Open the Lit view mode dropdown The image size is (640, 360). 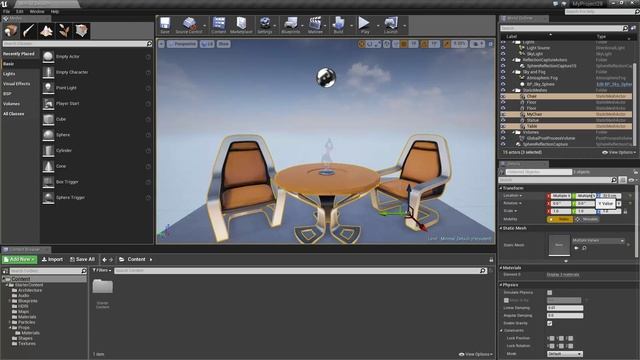click(x=207, y=44)
